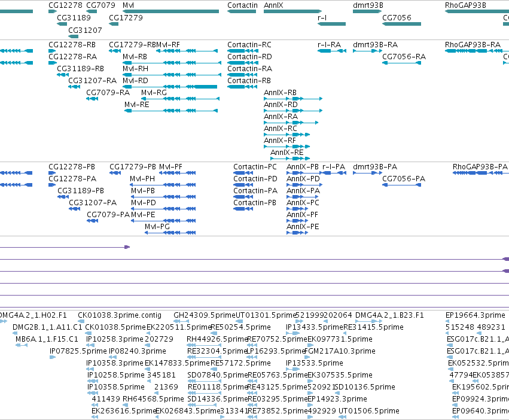Select the AnnIX-PE protein label
The width and height of the screenshot is (509, 420).
(x=303, y=226)
